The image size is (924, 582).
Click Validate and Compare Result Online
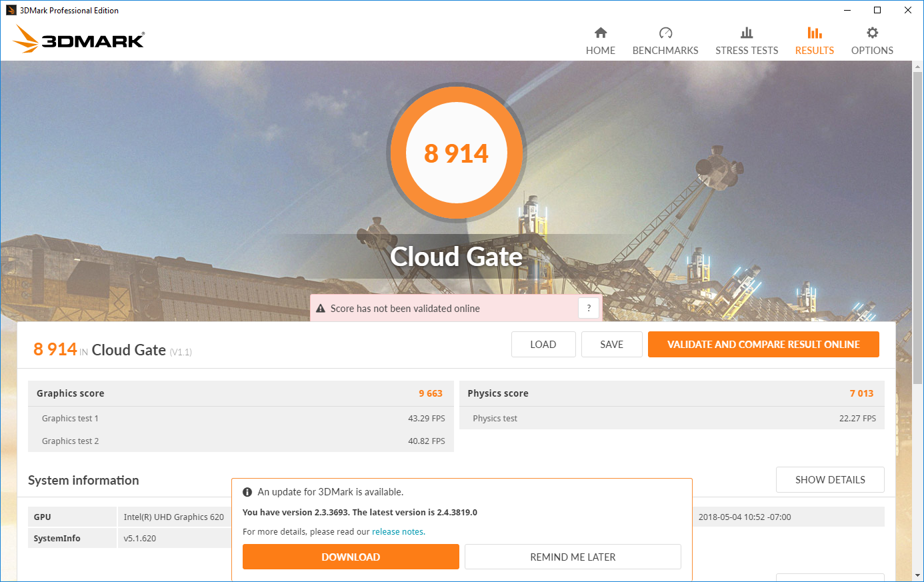(763, 345)
